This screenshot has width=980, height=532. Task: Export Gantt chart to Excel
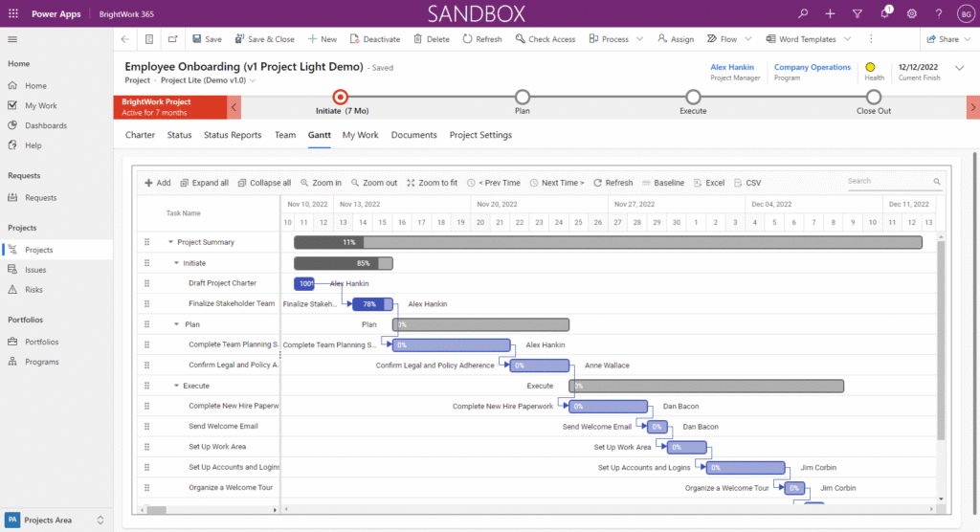click(x=709, y=183)
